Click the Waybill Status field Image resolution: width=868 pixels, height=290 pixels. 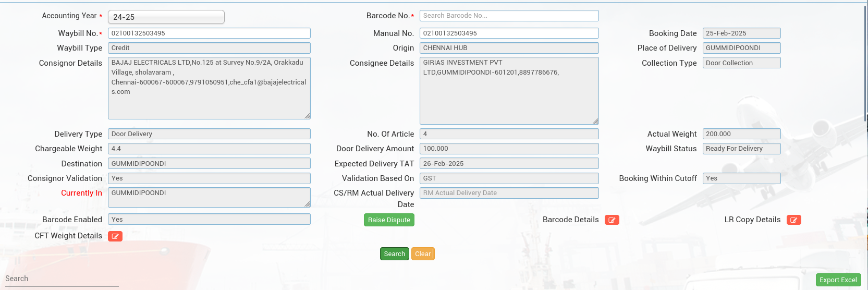tap(741, 149)
